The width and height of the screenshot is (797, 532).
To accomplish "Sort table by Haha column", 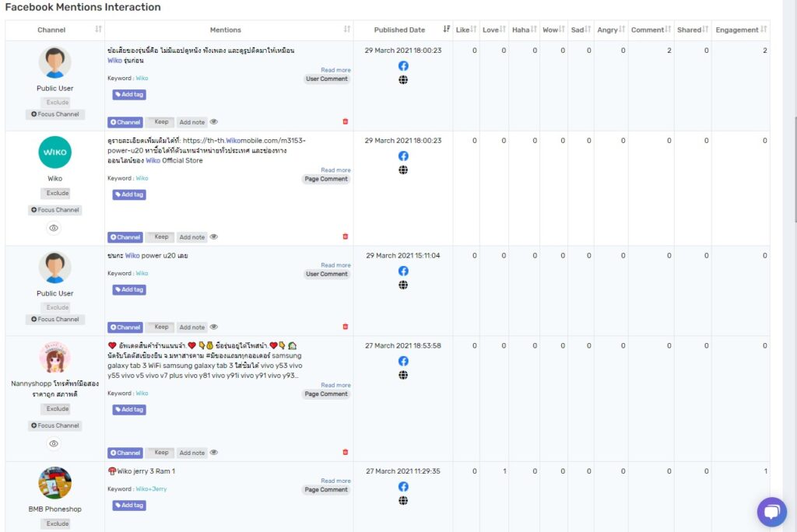I will (x=533, y=30).
